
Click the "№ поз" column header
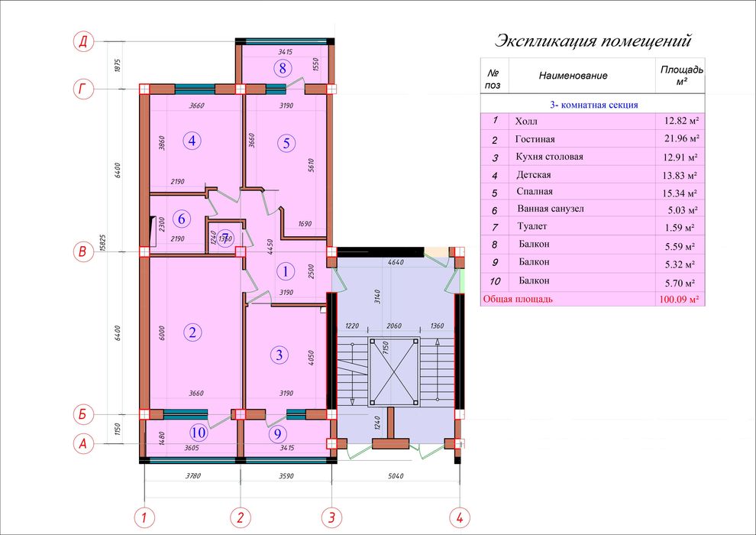click(x=493, y=79)
